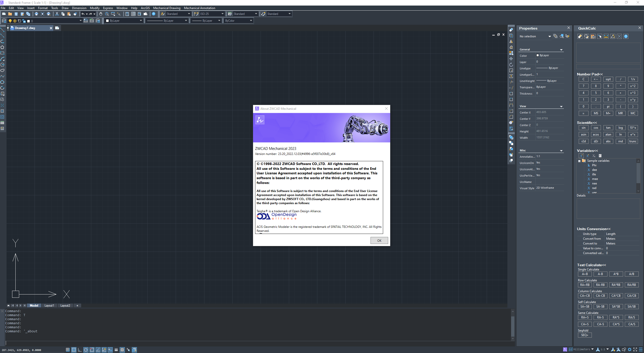Screen dimensions: 644x353
Task: Click Quick Select icon in Properties panel
Action: (568, 36)
